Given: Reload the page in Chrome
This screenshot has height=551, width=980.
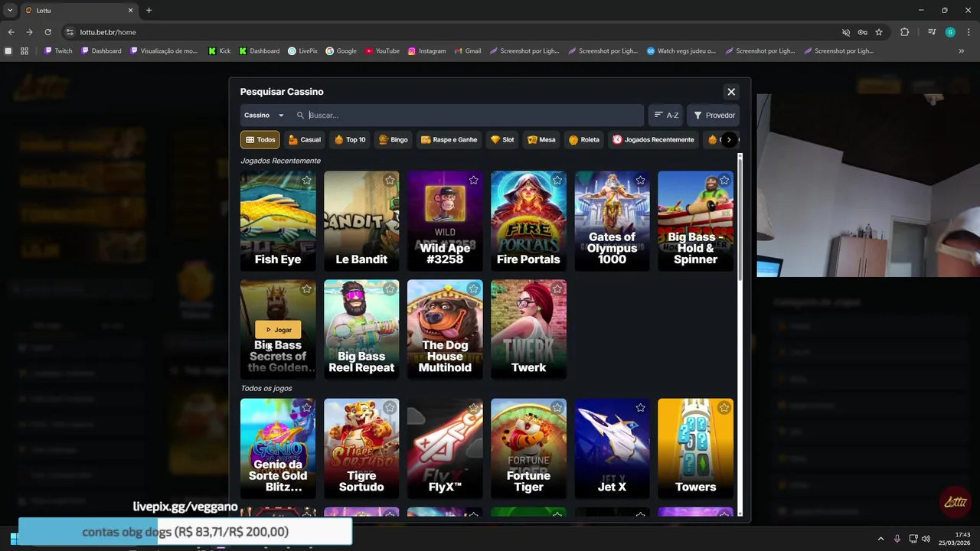Looking at the screenshot, I should click(47, 32).
